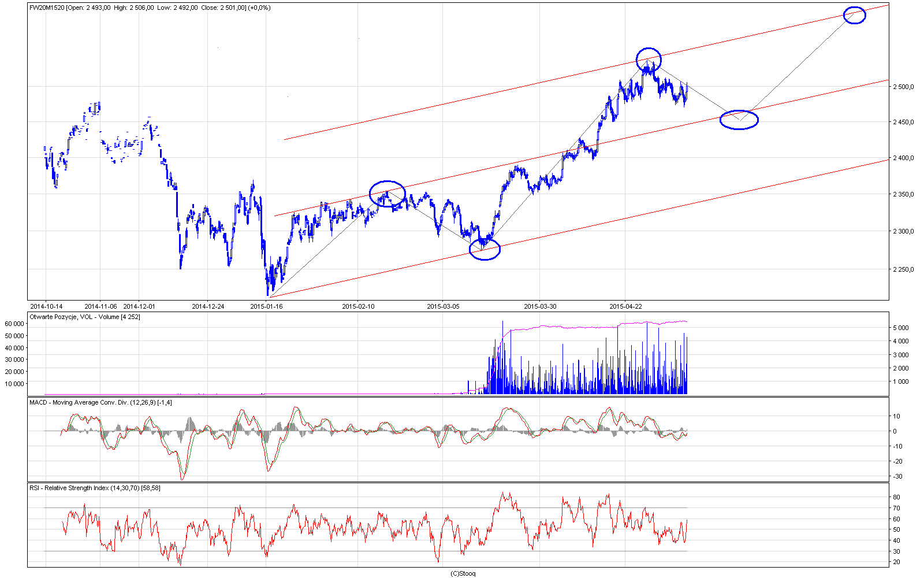Viewport: 924px width, 578px height.
Task: Select the 2015-01-16 date label
Action: [x=267, y=306]
